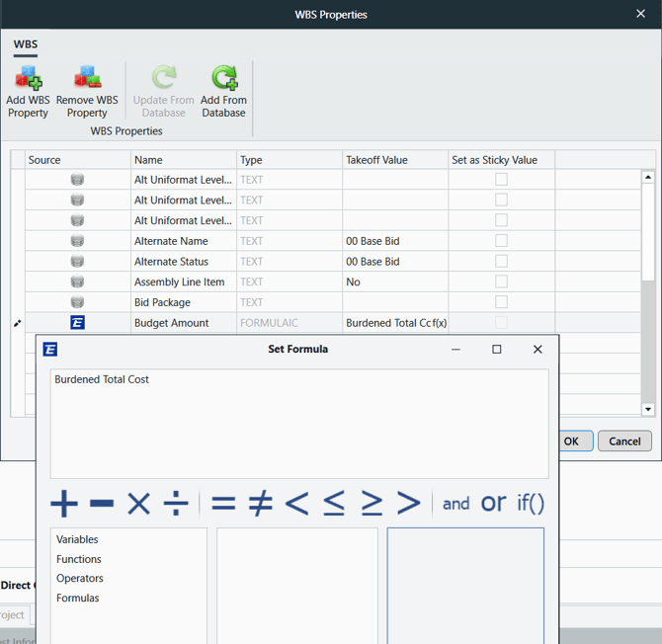Switch to the WBS ribbon tab
662x644 pixels.
[x=26, y=44]
